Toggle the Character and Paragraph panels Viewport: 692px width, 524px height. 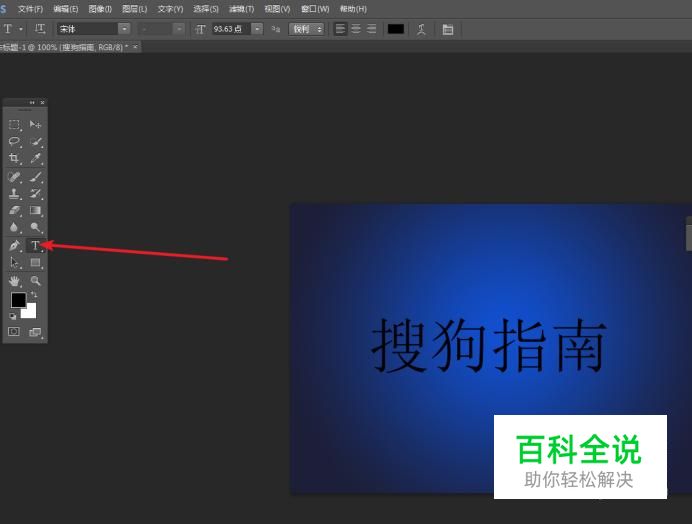coord(448,30)
